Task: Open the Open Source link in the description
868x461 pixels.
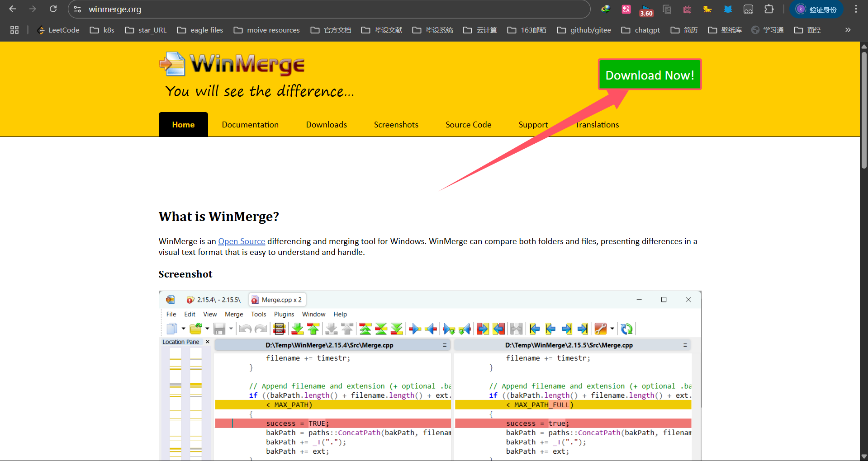Action: pos(242,241)
